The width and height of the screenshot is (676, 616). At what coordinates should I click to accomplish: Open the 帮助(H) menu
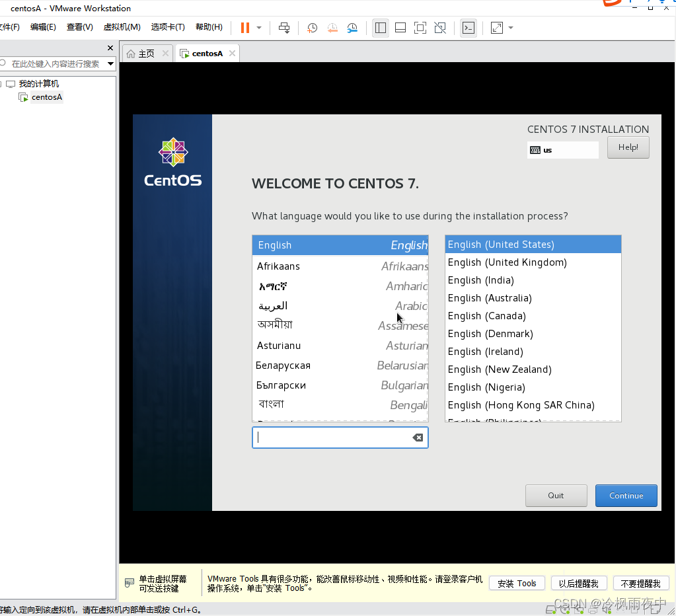click(x=209, y=27)
